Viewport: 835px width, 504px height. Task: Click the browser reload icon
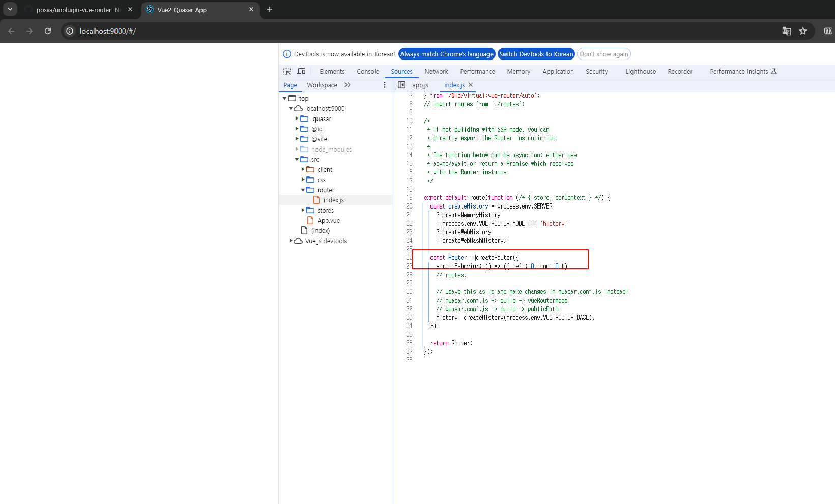(48, 31)
